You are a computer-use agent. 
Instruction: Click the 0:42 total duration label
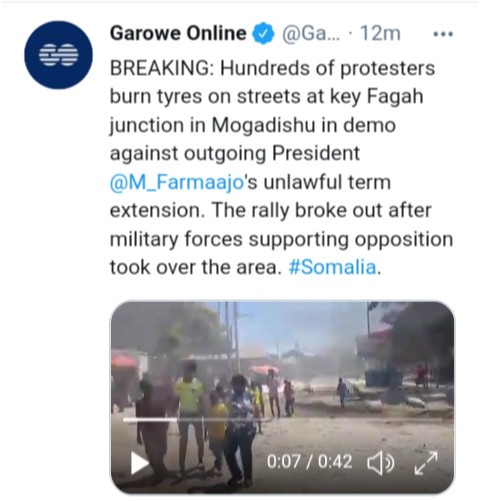(335, 462)
